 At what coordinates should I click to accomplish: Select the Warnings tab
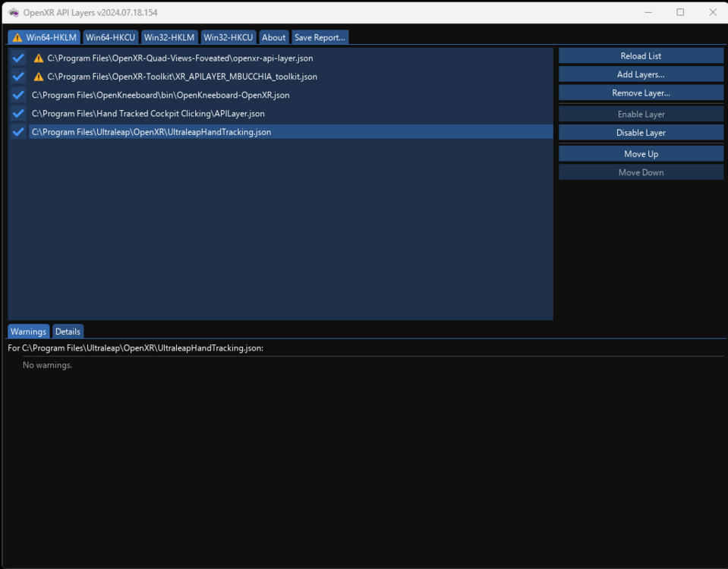pyautogui.click(x=28, y=332)
